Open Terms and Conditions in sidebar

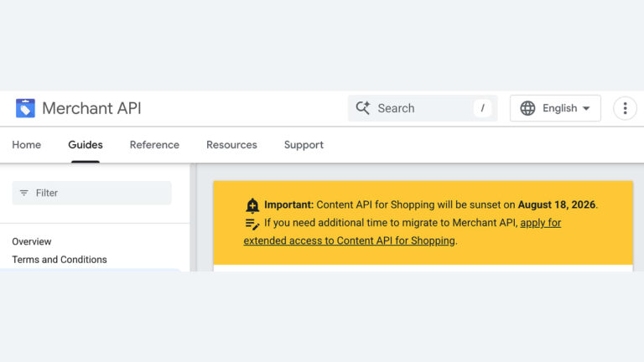[60, 260]
